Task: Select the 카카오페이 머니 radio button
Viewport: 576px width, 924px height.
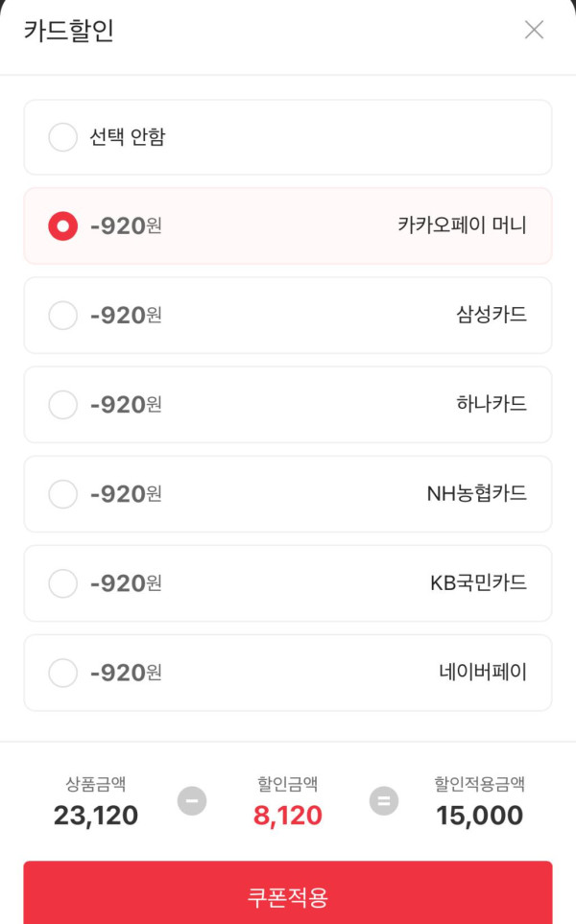Action: 62,226
